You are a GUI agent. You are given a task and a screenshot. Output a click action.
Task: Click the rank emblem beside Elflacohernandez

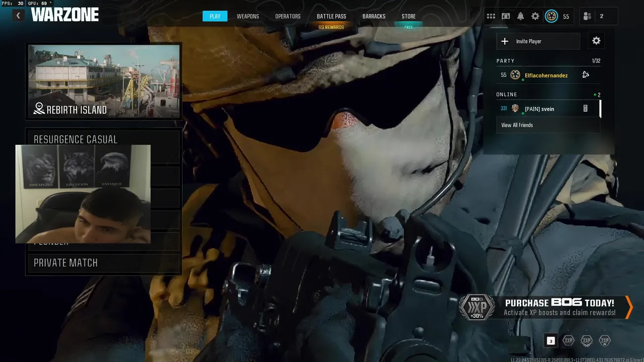tap(515, 75)
